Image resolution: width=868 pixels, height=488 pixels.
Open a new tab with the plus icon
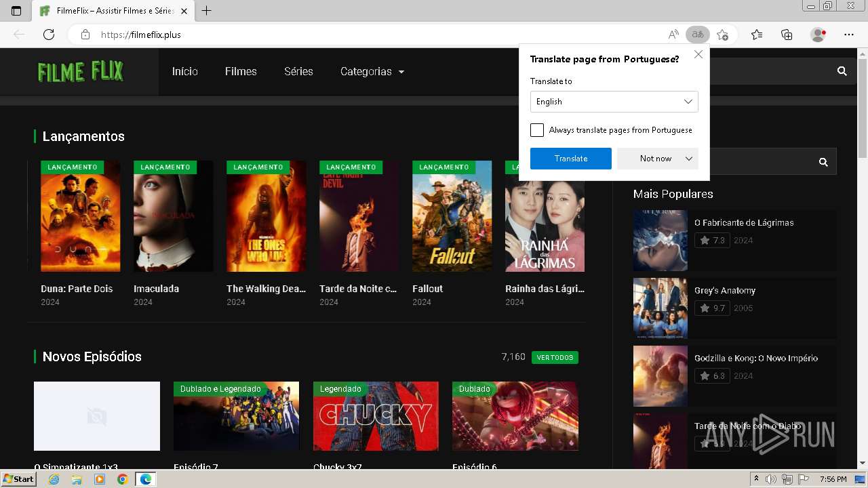(207, 11)
